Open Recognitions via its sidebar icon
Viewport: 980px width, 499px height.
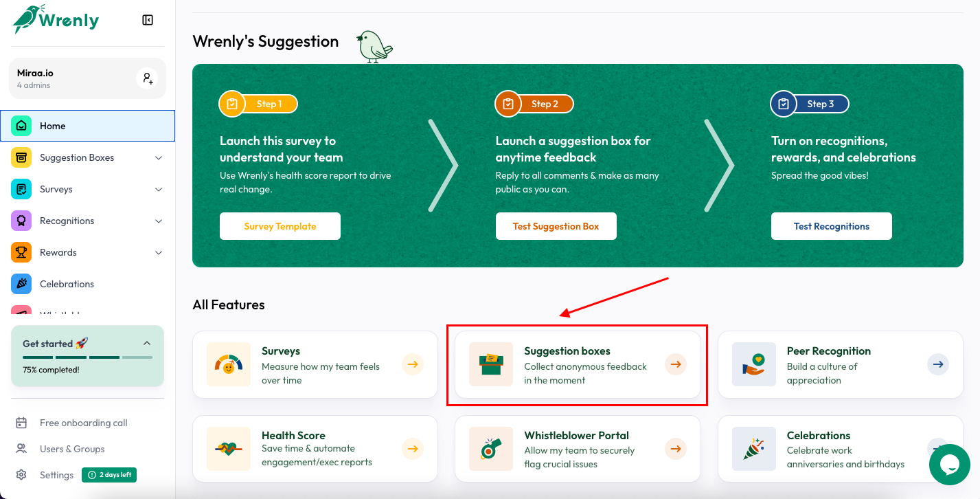pyautogui.click(x=21, y=221)
